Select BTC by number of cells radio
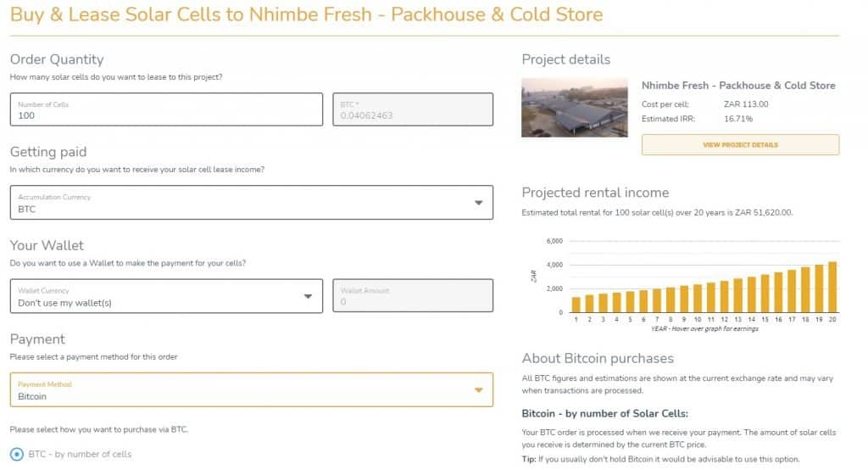Image resolution: width=868 pixels, height=470 pixels. pyautogui.click(x=17, y=454)
